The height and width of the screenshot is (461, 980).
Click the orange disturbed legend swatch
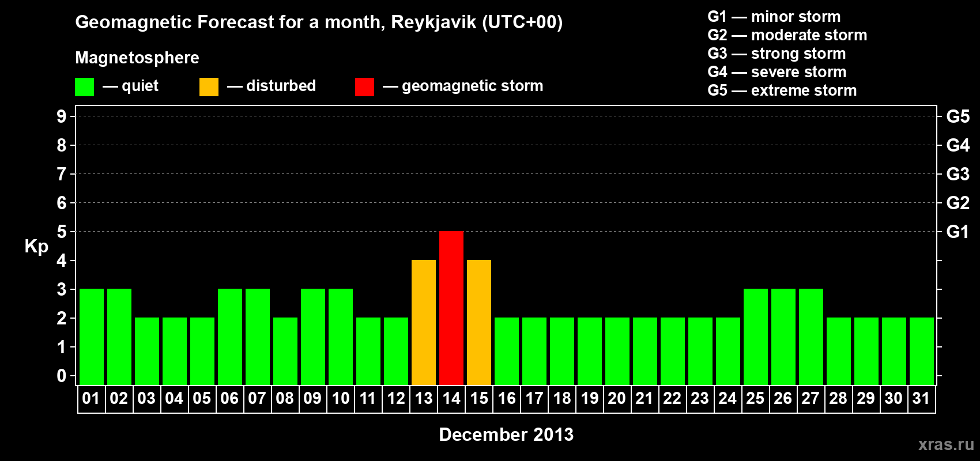[209, 87]
